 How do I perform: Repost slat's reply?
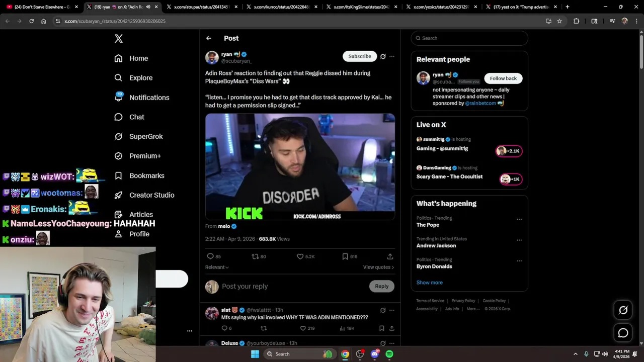click(x=264, y=328)
